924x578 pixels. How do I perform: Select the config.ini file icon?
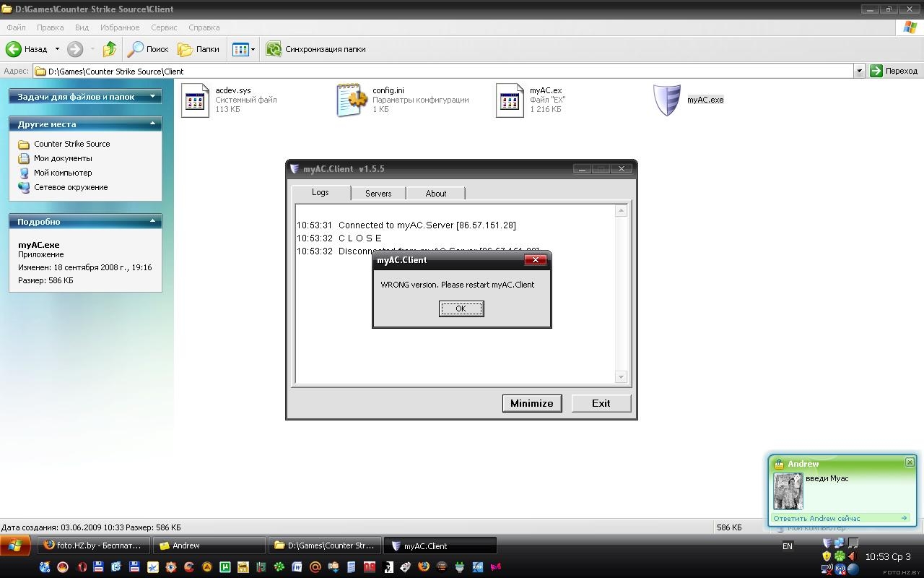(352, 100)
